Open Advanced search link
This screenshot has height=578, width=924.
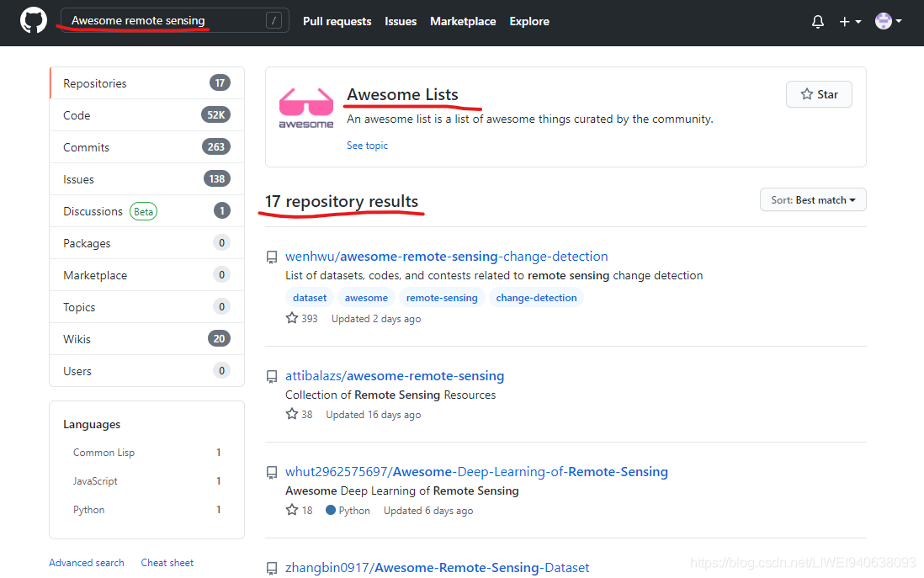87,563
